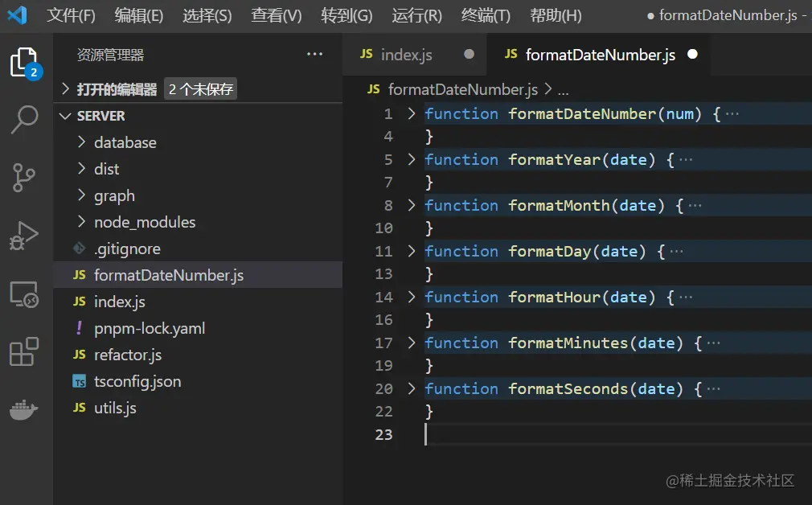Open Run and Debug view icon
812x505 pixels.
[24, 236]
